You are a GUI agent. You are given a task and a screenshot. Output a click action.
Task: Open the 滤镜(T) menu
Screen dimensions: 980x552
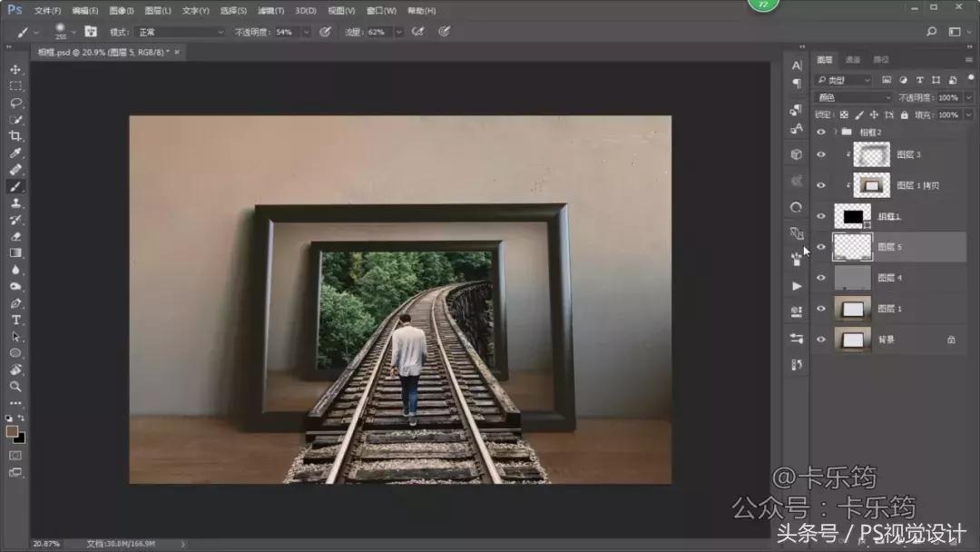[270, 11]
